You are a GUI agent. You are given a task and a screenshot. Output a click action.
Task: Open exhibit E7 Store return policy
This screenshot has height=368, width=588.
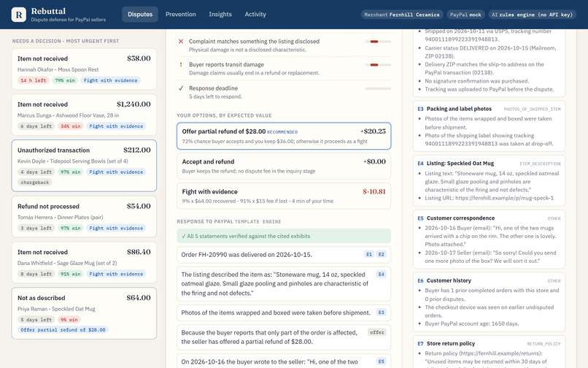pos(489,352)
